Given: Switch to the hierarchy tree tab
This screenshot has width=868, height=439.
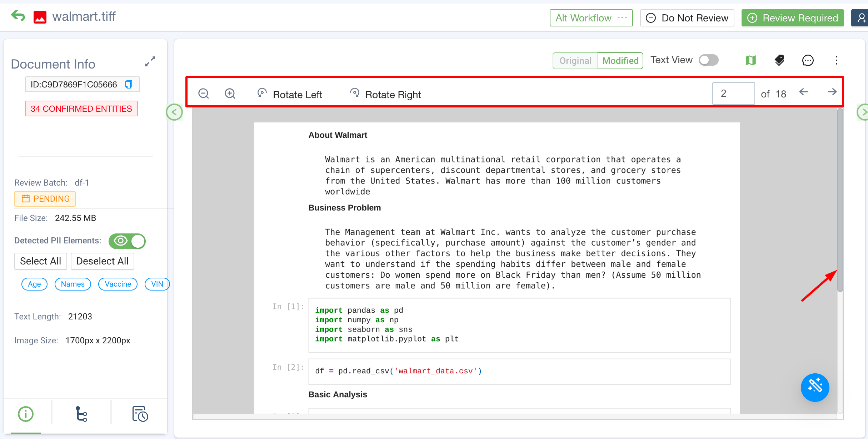Looking at the screenshot, I should 81,414.
